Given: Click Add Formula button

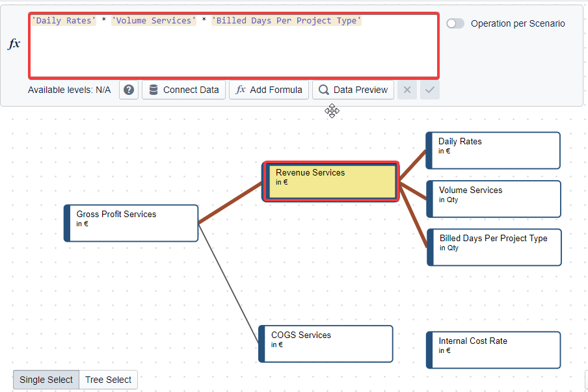Looking at the screenshot, I should coord(269,90).
